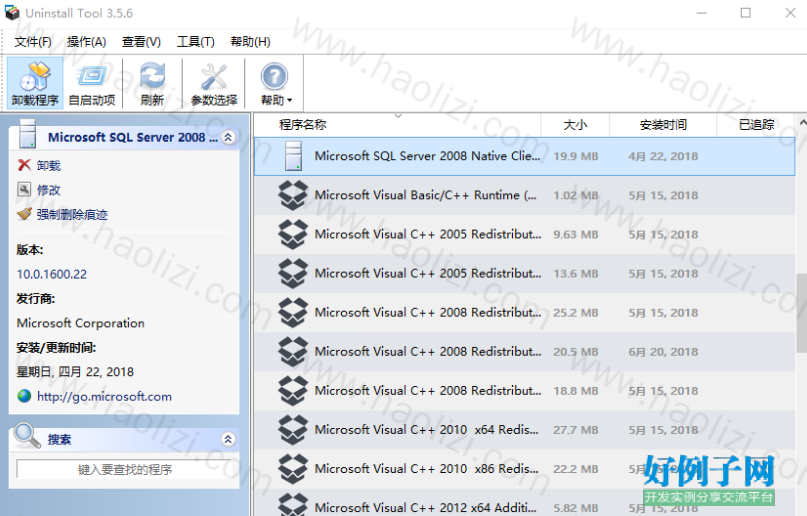Screen dimensions: 807x516
Task: Open the 工具(T) menu
Action: point(196,42)
